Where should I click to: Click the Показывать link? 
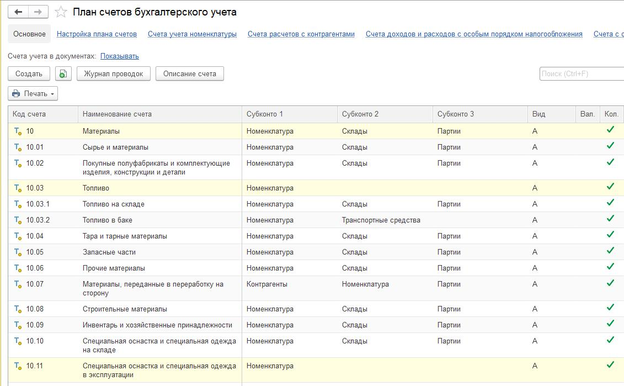coord(119,56)
